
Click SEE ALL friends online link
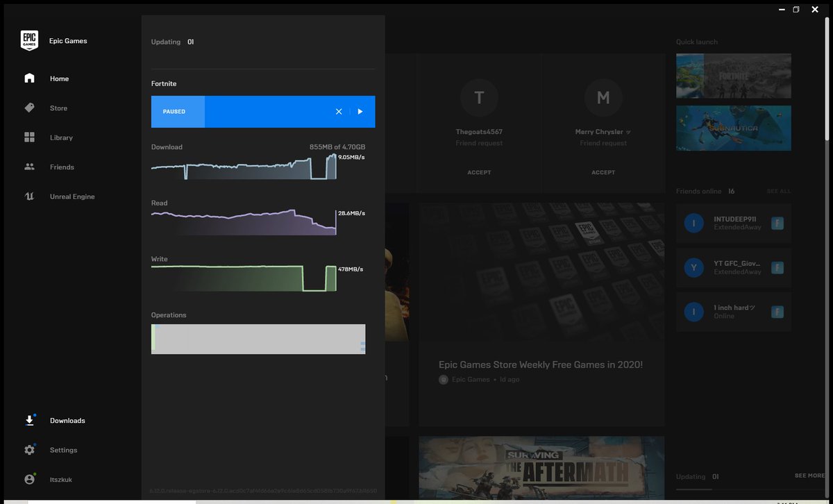(x=779, y=191)
